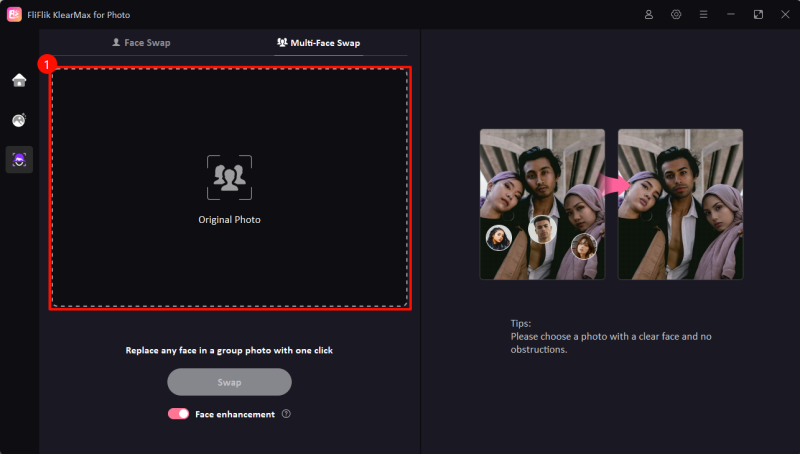Screen dimensions: 800x454
Task: Click 'Replace any face in a group photo' text
Action: [230, 350]
